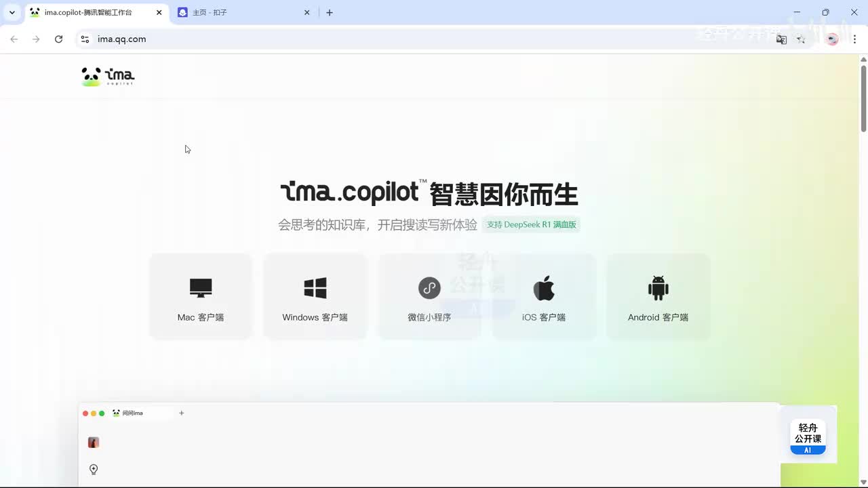Reload the current page
The width and height of the screenshot is (868, 488).
point(58,39)
